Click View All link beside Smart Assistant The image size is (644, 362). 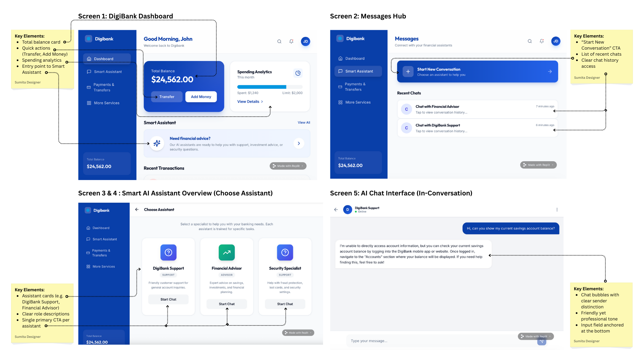(304, 123)
